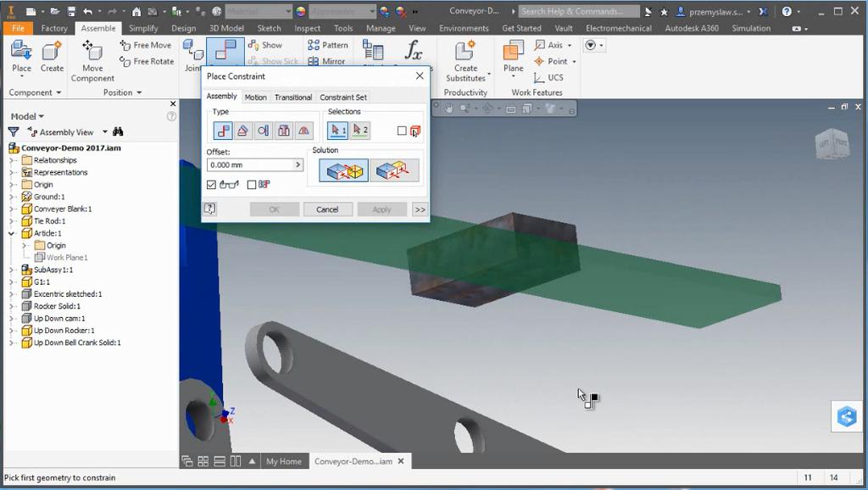Select the Insert constraint type icon
The height and width of the screenshot is (490, 868).
283,131
